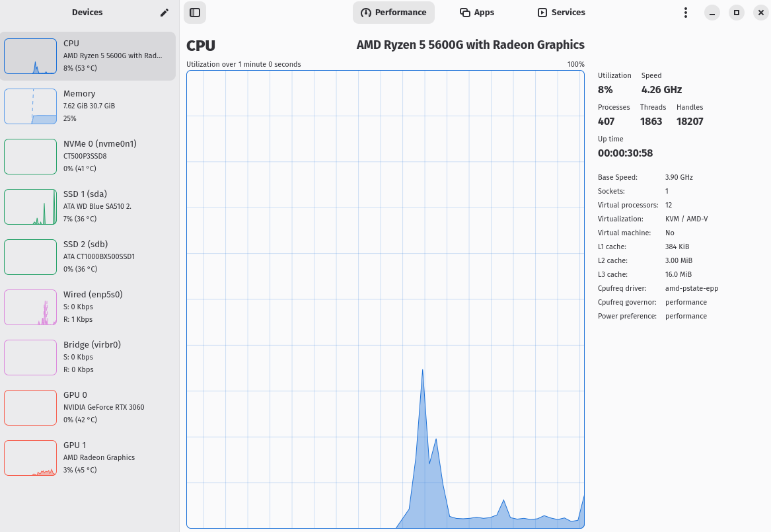This screenshot has width=771, height=532.
Task: Select the SSD 2 (sdb) graph thumbnail
Action: click(x=30, y=256)
